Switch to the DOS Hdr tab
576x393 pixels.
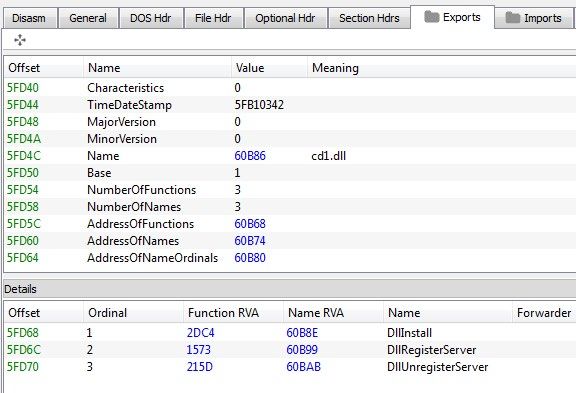point(151,18)
